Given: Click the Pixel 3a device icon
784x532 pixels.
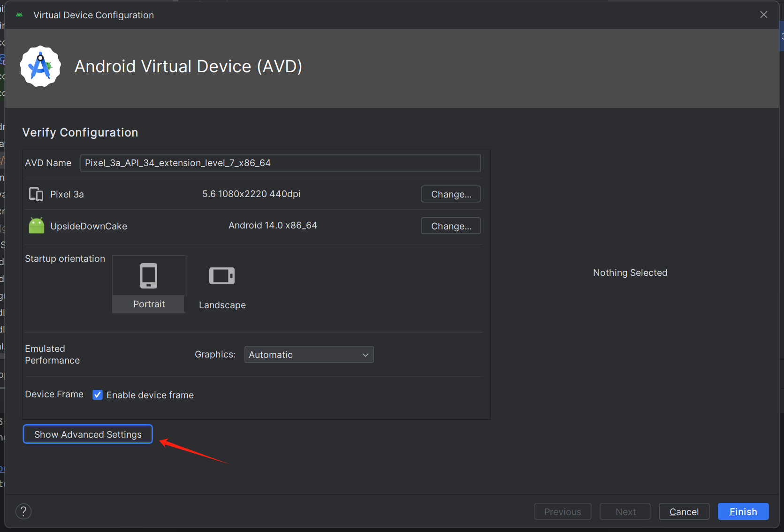Looking at the screenshot, I should click(x=36, y=194).
